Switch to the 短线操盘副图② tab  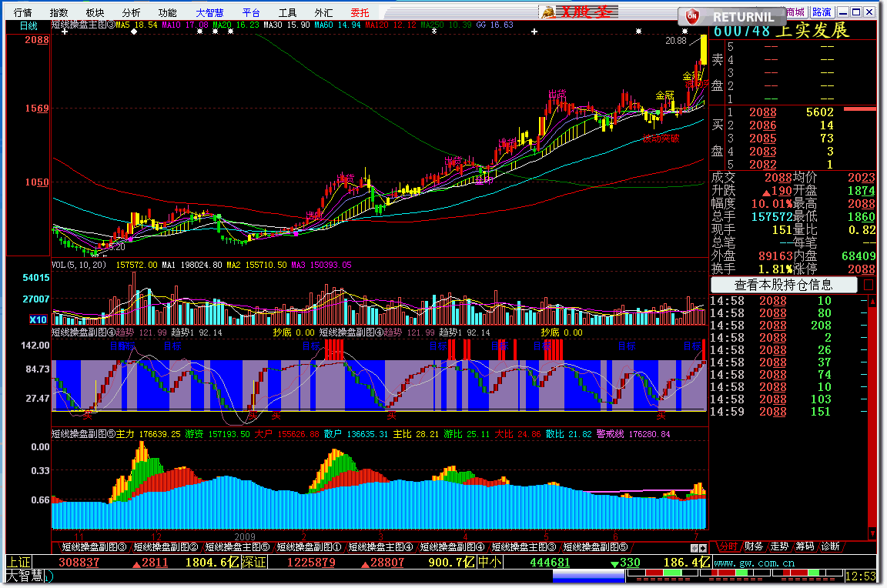[x=166, y=547]
